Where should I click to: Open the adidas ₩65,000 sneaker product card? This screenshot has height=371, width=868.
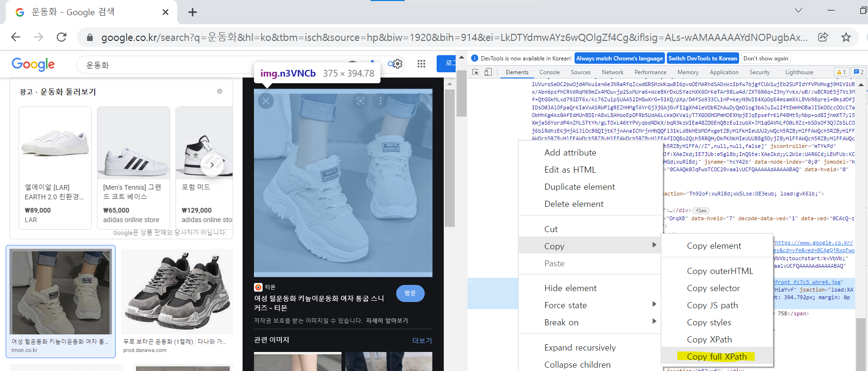pos(134,168)
